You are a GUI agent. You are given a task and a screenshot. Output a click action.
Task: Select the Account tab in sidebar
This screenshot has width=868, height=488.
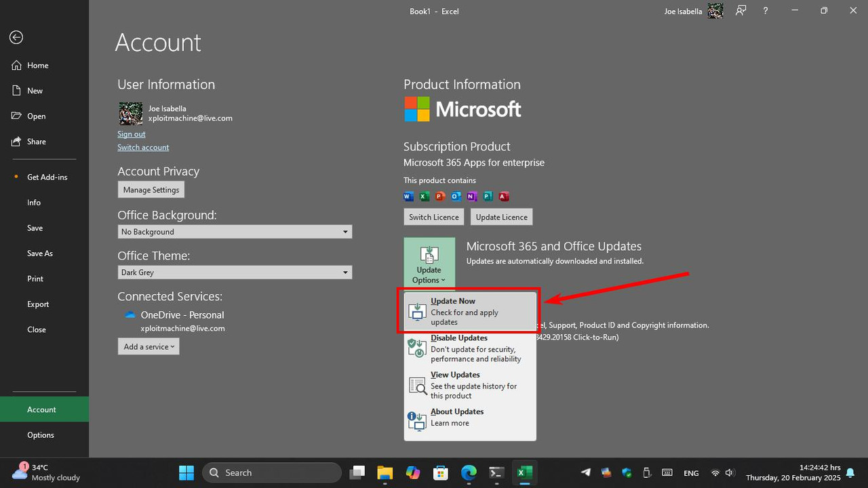[44, 409]
